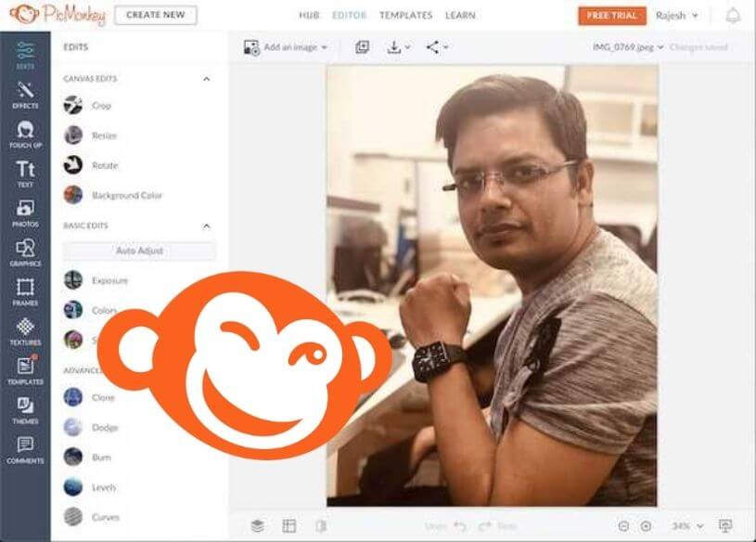
Task: Select the Touch Up tool
Action: (x=25, y=135)
